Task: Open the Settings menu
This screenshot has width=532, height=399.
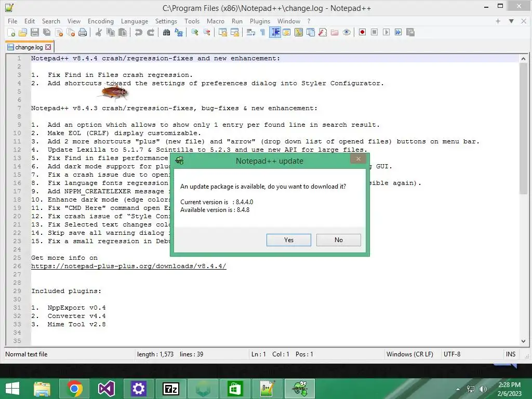Action: tap(166, 21)
